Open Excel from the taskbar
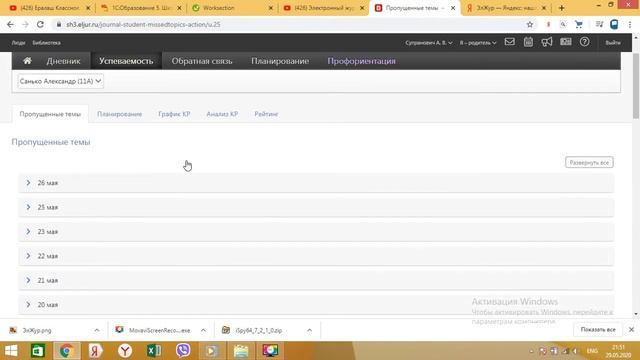Image resolution: width=640 pixels, height=360 pixels. coord(154,351)
